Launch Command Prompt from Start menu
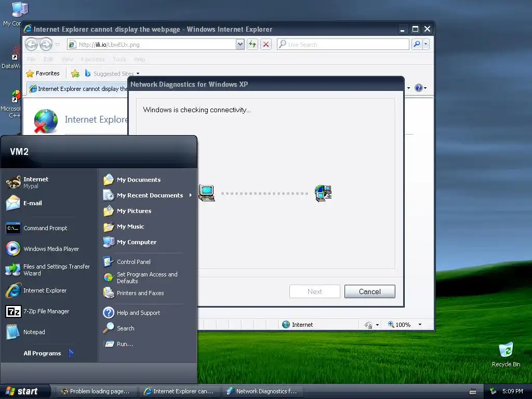The width and height of the screenshot is (532, 399). (x=37, y=228)
